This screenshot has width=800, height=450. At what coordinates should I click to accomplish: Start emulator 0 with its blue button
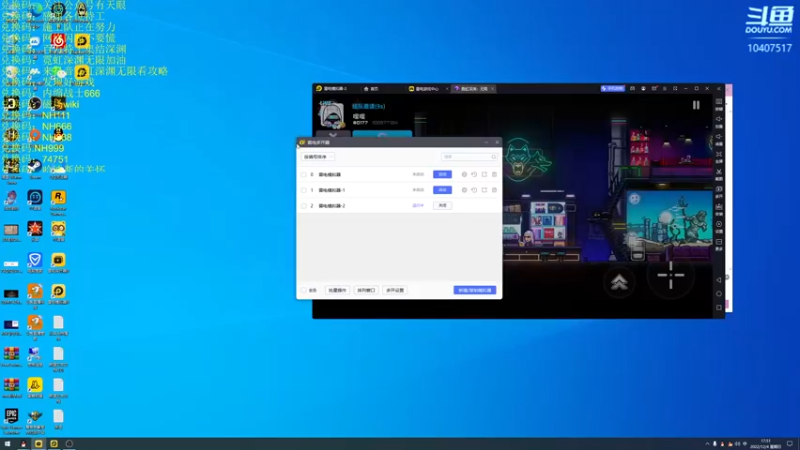coord(442,174)
